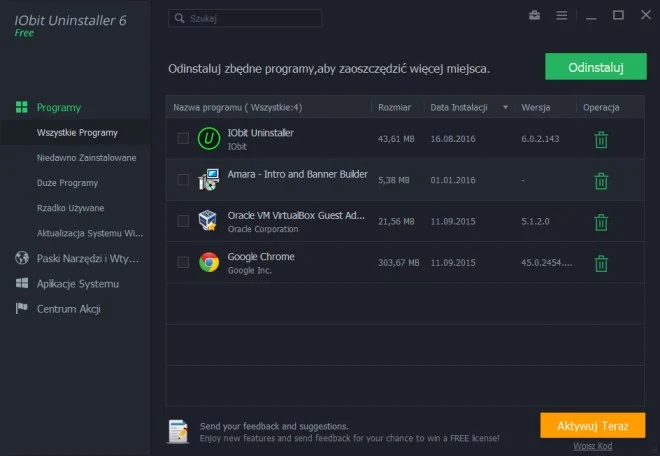Click the 5,38 MB size value

tap(394, 180)
